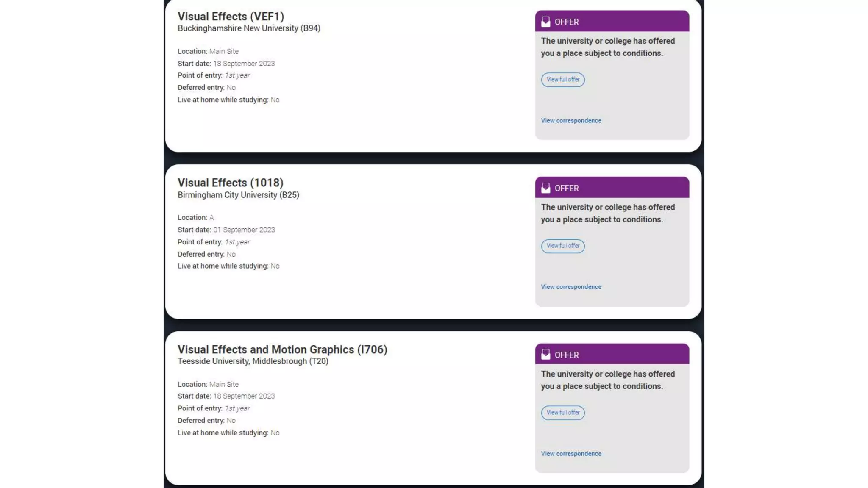Click the offer icon on Birmingham City card
The width and height of the screenshot is (868, 488).
point(545,188)
